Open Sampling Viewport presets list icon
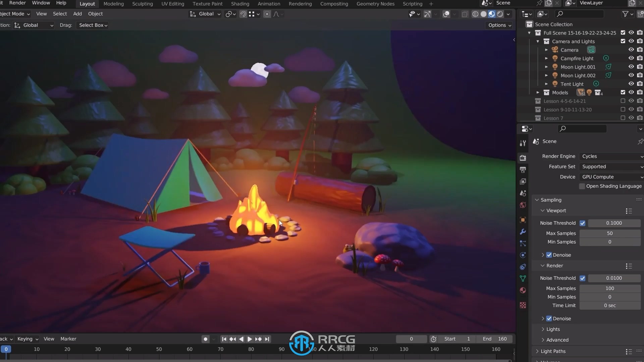This screenshot has width=644, height=362. click(629, 211)
